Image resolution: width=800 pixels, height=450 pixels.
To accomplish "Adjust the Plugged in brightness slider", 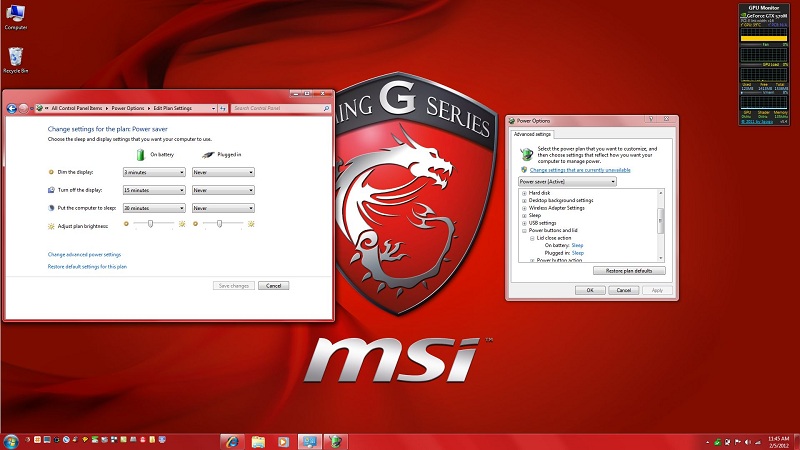I will click(x=219, y=223).
